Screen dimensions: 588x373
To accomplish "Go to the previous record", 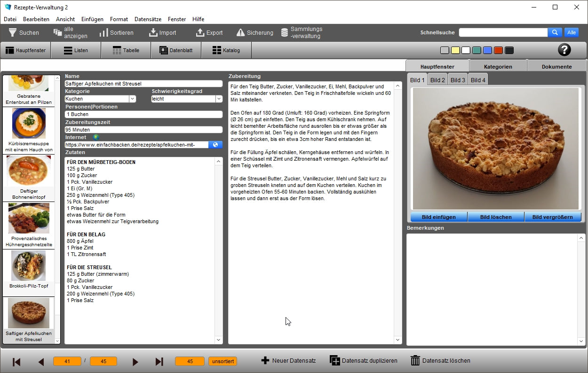I will tap(41, 362).
